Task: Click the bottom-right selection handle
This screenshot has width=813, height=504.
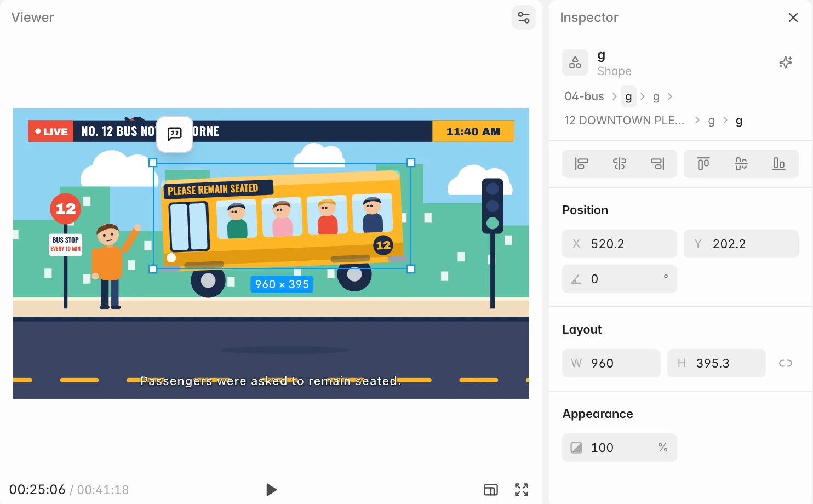Action: point(411,269)
